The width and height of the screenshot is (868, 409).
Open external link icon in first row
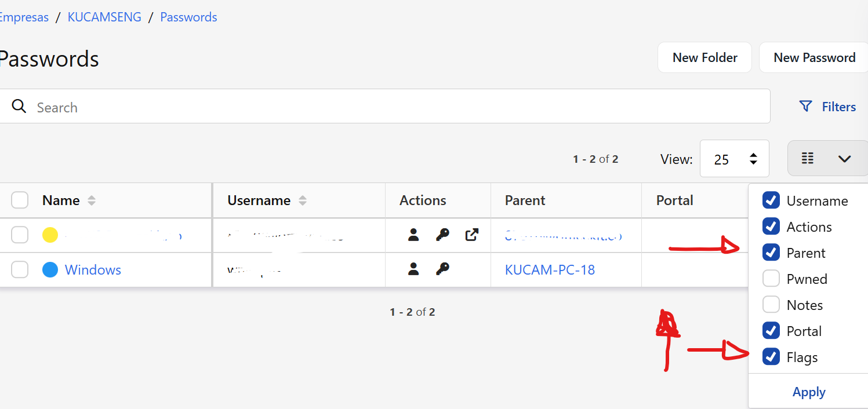472,235
